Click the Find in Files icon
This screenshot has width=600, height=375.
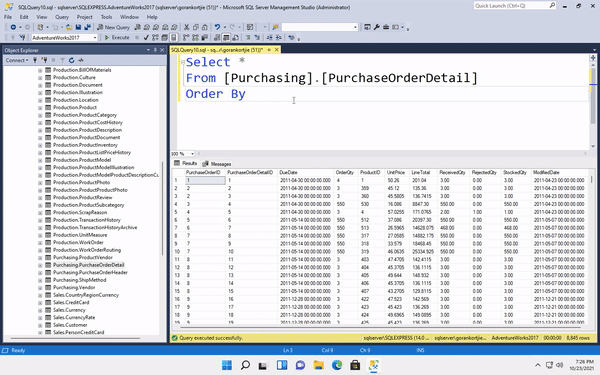pos(275,27)
